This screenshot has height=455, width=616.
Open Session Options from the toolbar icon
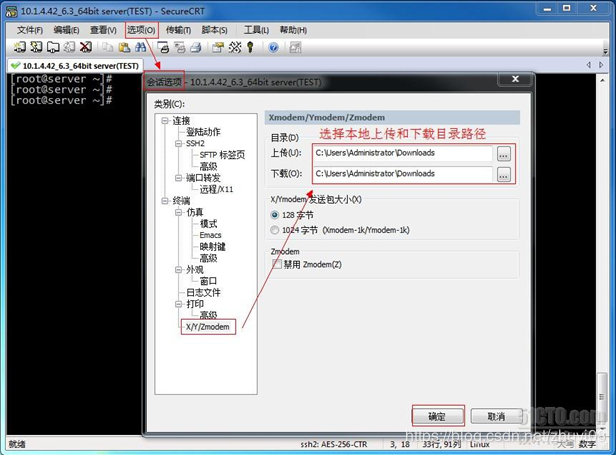[218, 48]
